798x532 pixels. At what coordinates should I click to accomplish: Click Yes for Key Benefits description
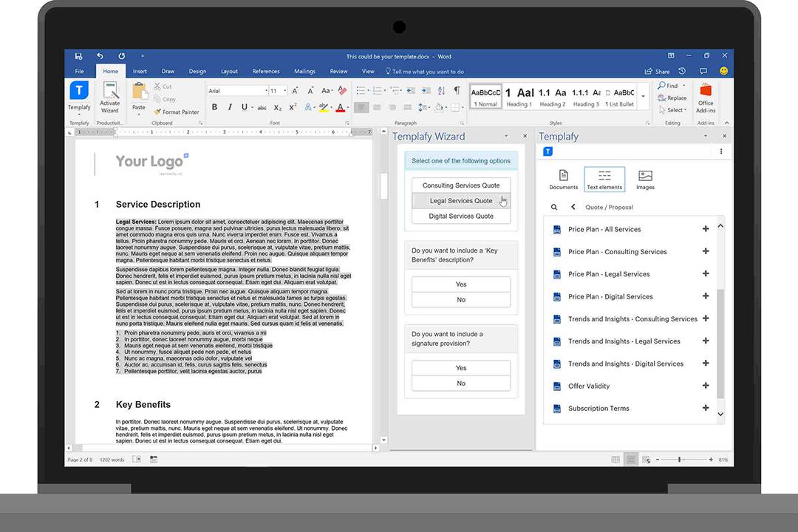pyautogui.click(x=461, y=284)
